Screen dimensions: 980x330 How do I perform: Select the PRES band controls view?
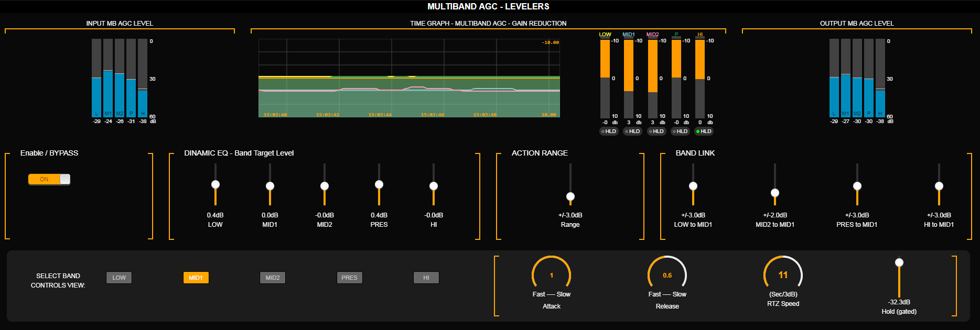click(x=349, y=278)
